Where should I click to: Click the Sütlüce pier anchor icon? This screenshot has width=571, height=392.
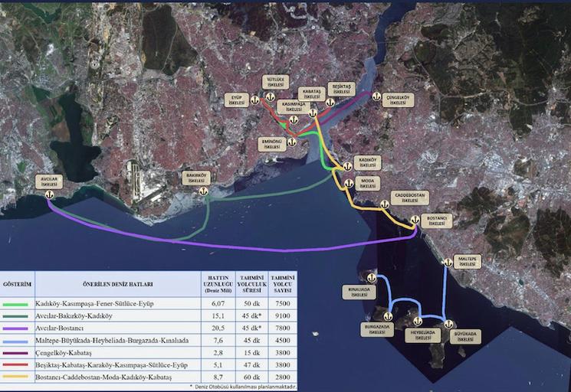click(x=269, y=98)
